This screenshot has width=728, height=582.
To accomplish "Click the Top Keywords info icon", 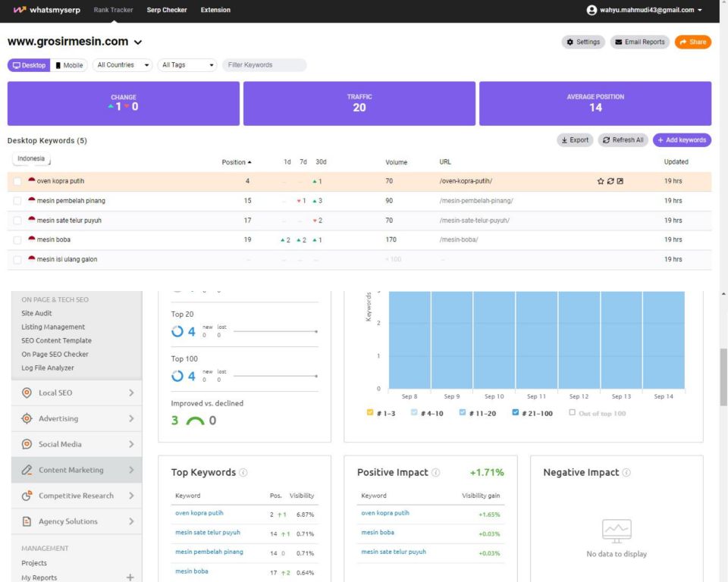I will 243,472.
